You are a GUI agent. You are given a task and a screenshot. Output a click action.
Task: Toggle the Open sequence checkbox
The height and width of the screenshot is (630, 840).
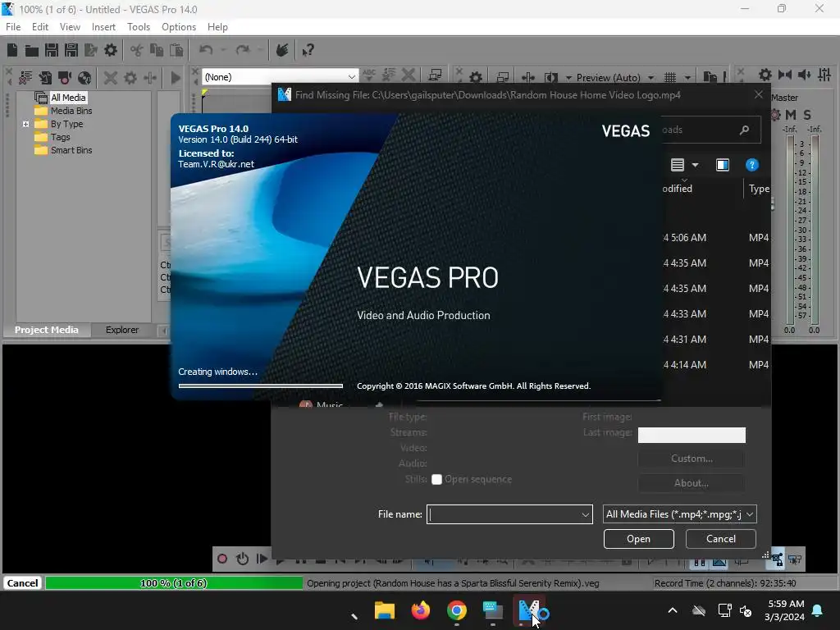pyautogui.click(x=436, y=479)
